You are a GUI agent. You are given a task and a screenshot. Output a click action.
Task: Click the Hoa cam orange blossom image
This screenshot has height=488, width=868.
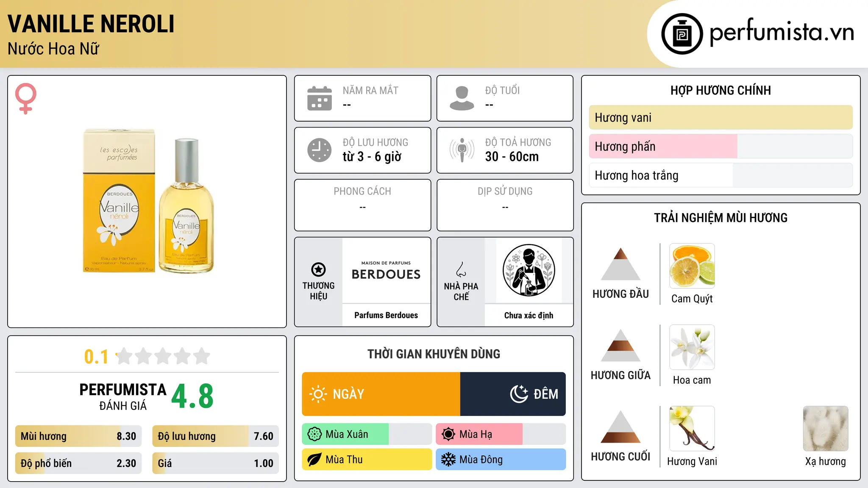click(x=692, y=347)
